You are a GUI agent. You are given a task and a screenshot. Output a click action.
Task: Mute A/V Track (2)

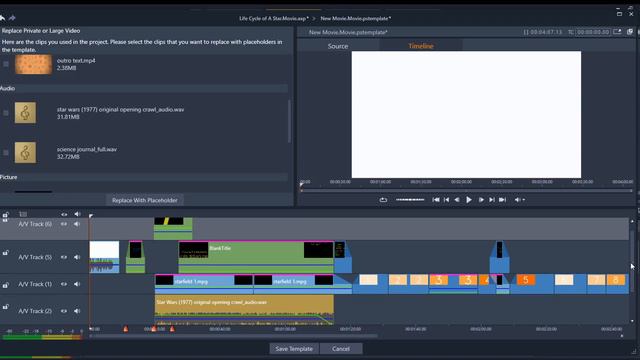pyautogui.click(x=77, y=311)
